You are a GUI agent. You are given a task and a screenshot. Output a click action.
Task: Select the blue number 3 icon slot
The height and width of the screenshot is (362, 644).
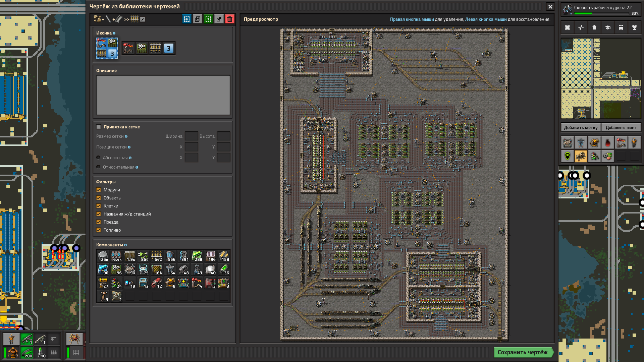pyautogui.click(x=169, y=48)
